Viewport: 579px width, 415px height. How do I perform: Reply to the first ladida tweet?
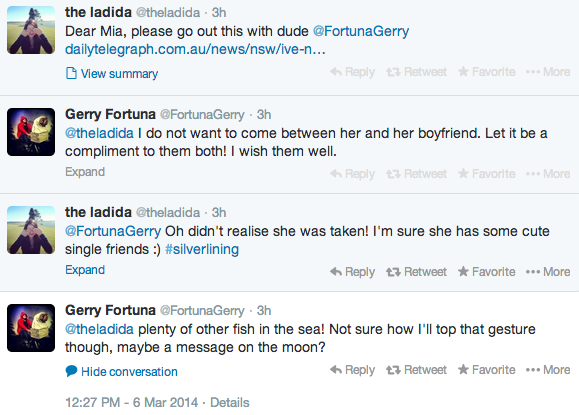point(352,72)
